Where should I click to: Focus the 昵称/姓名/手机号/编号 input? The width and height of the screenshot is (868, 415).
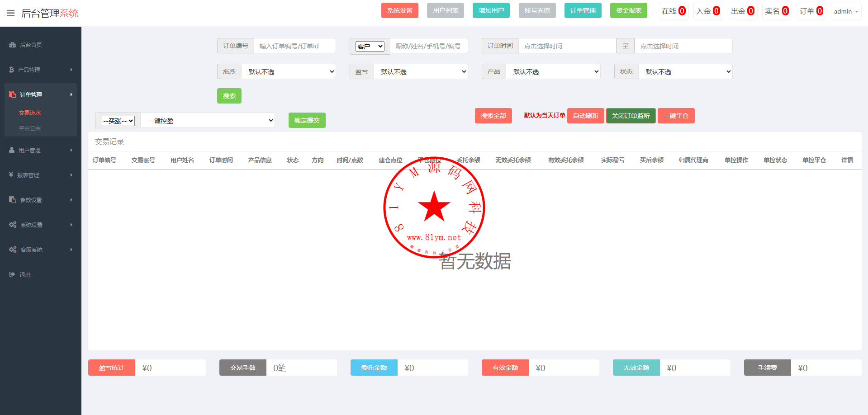429,46
